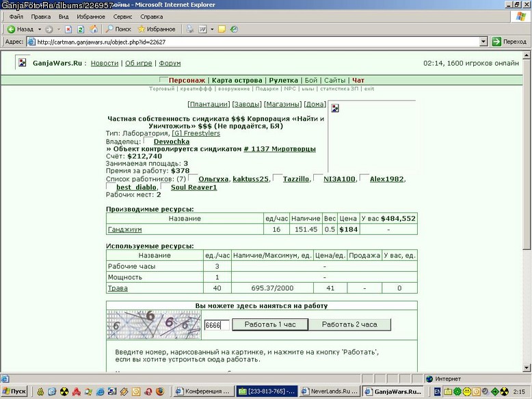The width and height of the screenshot is (532, 399).
Task: Open the Заводы link
Action: pyautogui.click(x=247, y=104)
